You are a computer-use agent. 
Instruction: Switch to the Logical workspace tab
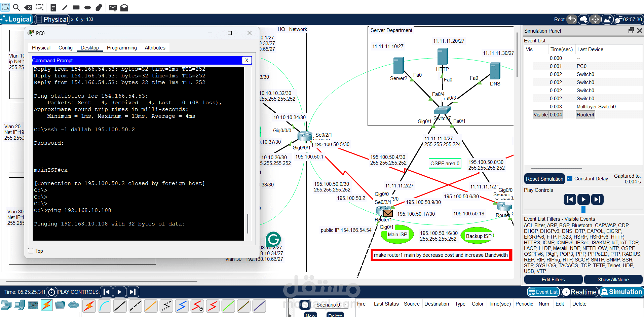(17, 19)
